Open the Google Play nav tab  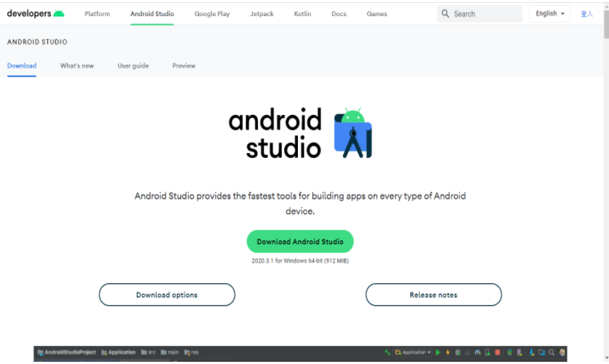click(x=212, y=14)
